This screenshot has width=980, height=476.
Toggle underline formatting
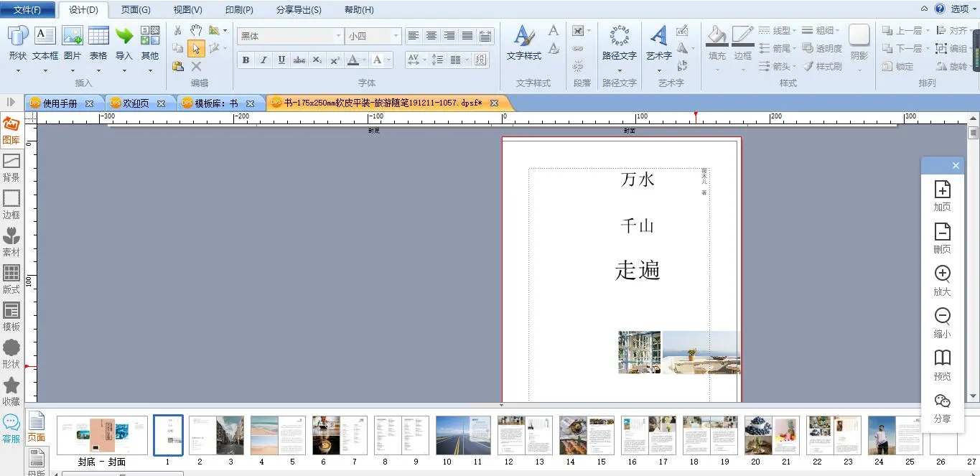click(x=281, y=60)
